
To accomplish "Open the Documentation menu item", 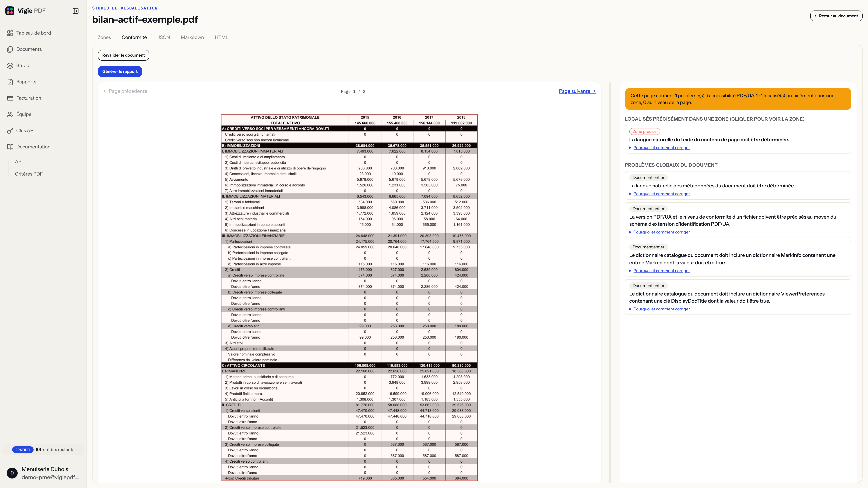I will 43,147.
